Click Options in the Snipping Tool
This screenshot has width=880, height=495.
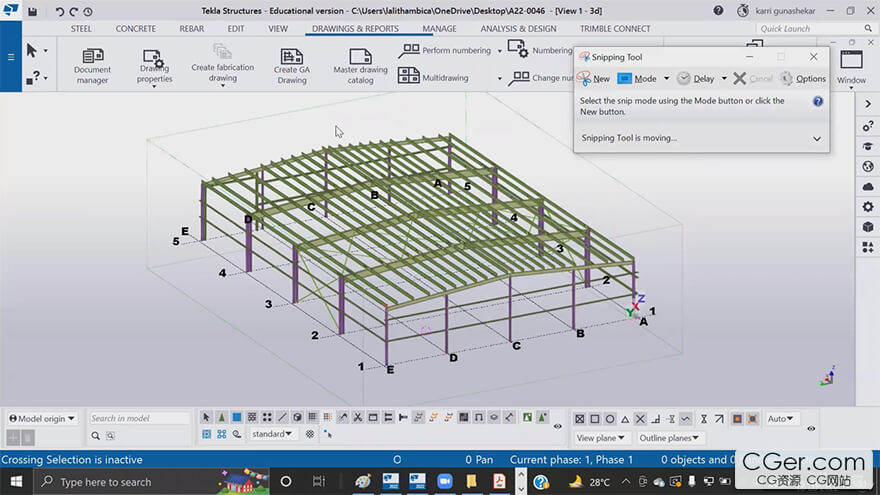[803, 79]
